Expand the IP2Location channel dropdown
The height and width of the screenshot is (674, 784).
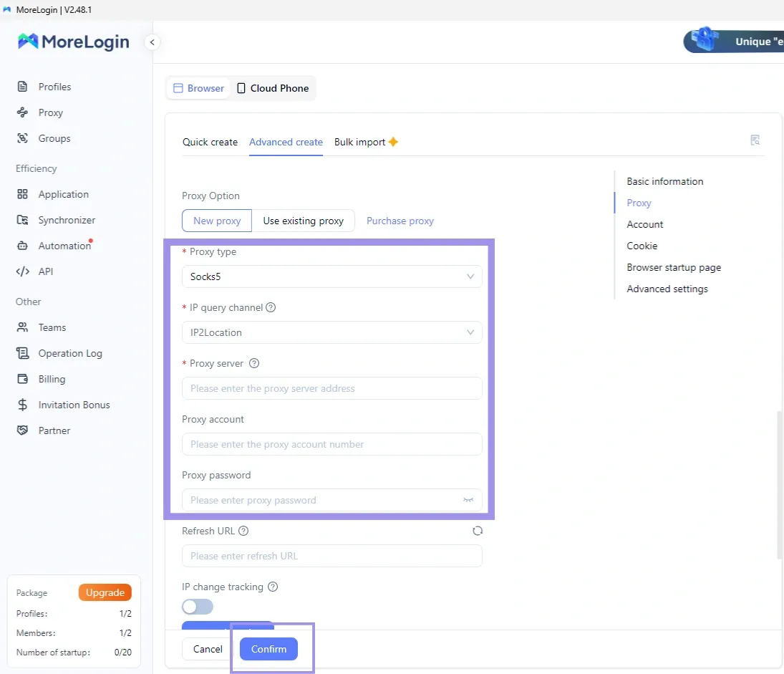point(331,332)
